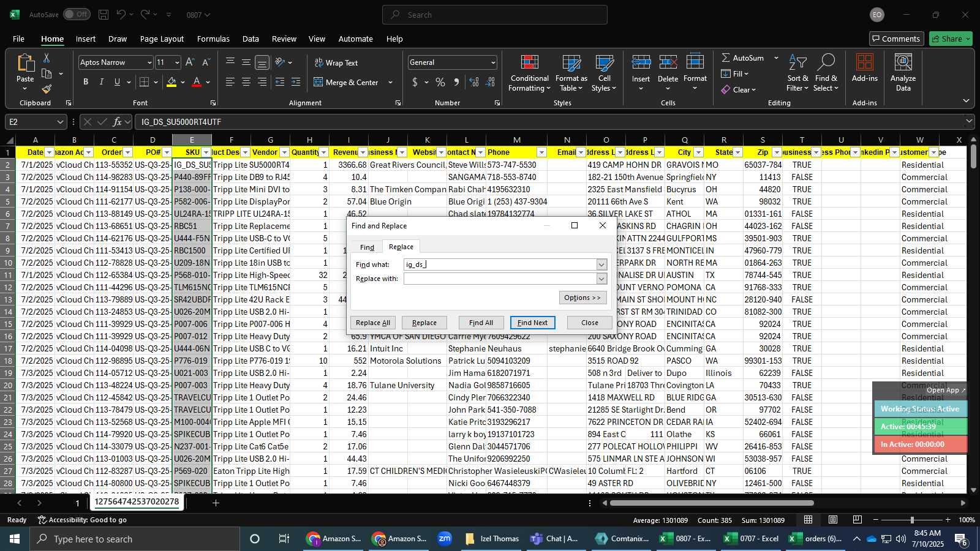
Task: Click Increase Decimal icon
Action: (474, 82)
